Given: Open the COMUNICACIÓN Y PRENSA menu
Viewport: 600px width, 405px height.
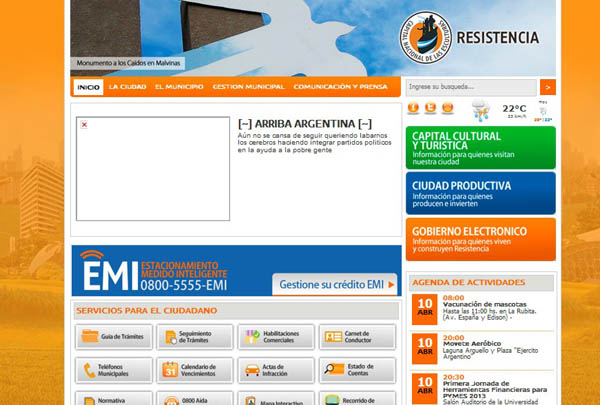Looking at the screenshot, I should (341, 87).
